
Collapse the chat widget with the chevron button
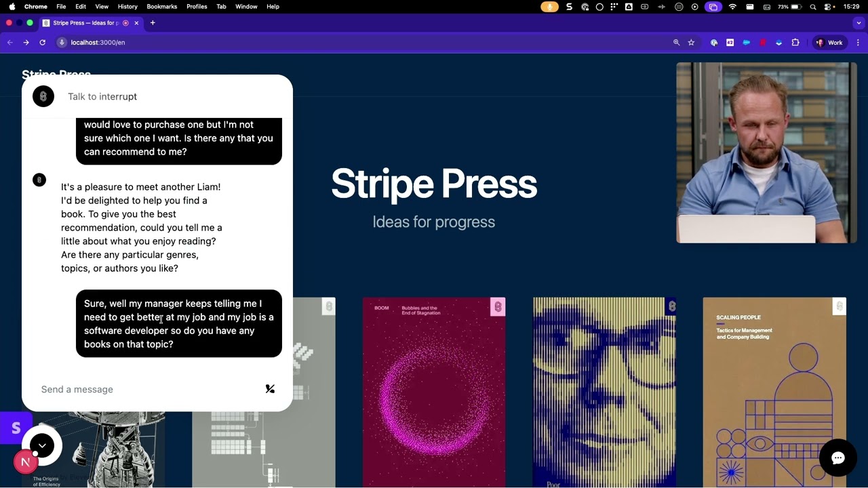pyautogui.click(x=42, y=445)
